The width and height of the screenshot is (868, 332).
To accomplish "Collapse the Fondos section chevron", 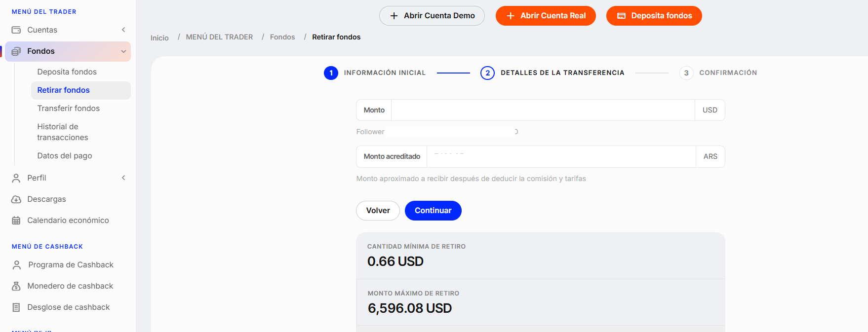I will coord(123,51).
